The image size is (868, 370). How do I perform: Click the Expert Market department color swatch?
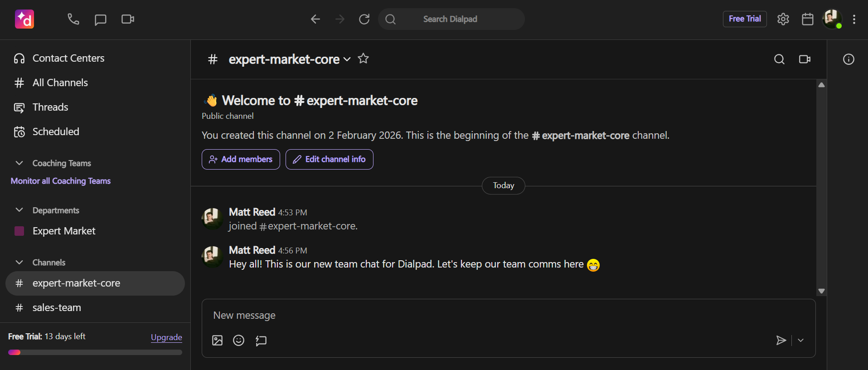coord(19,231)
